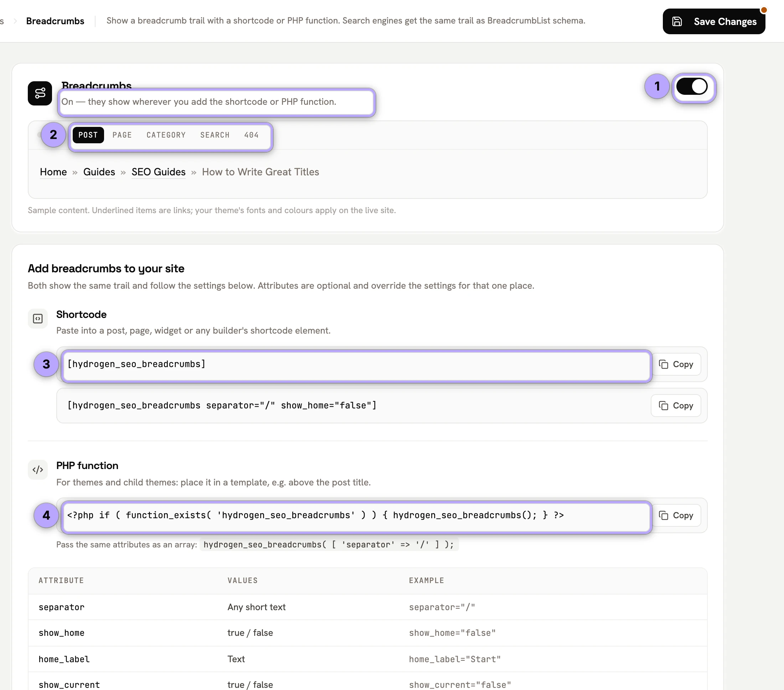Show the 404 preview tab

point(251,135)
